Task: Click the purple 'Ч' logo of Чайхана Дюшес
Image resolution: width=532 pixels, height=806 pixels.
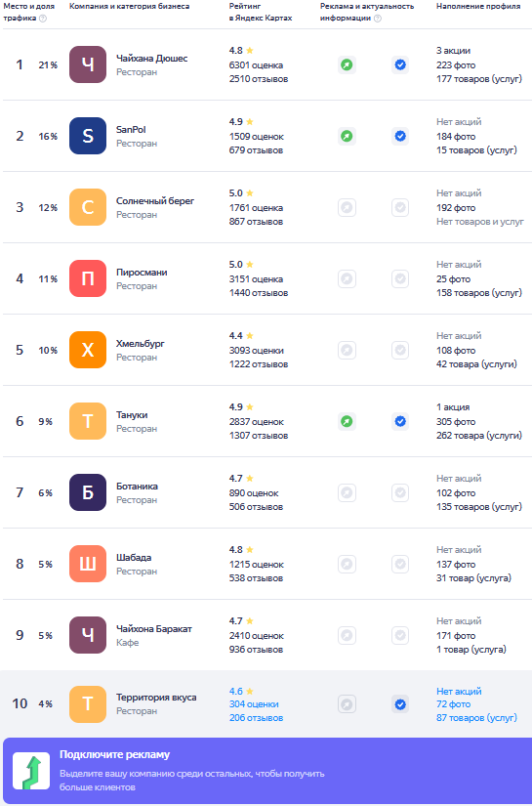Action: (88, 64)
